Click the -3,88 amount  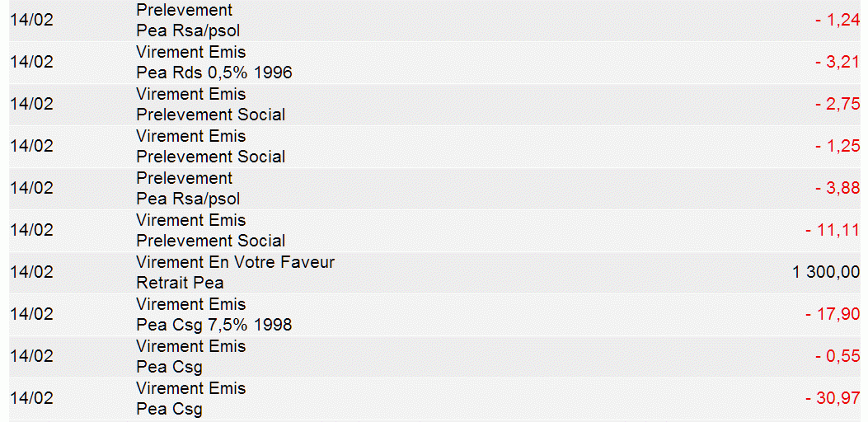(838, 189)
